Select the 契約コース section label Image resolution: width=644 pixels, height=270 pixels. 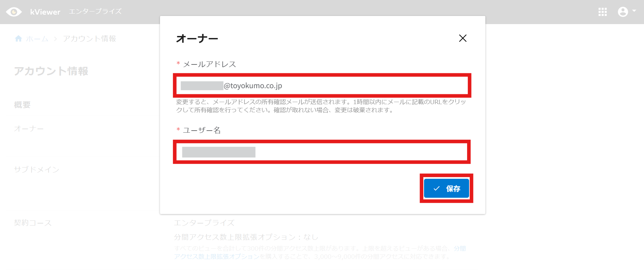(33, 223)
